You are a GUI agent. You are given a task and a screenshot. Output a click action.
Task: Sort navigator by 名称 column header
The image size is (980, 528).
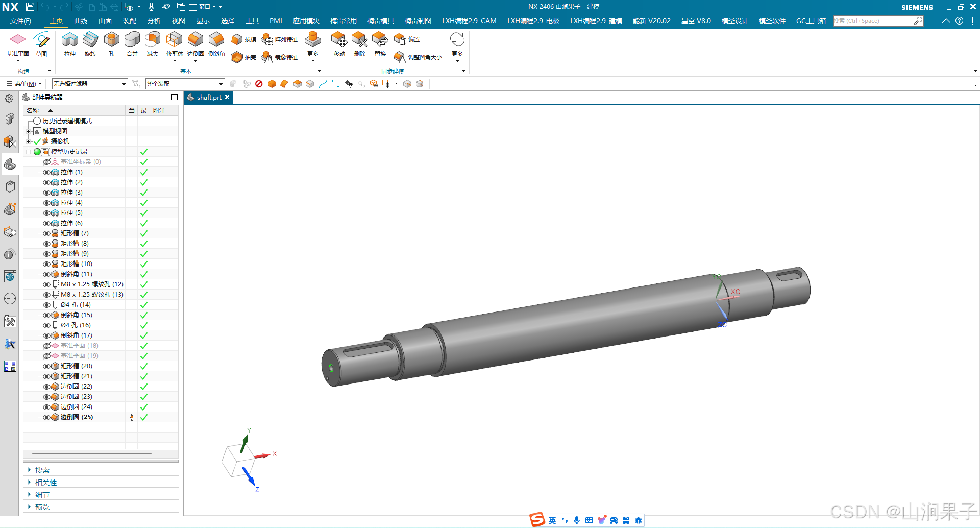[x=75, y=111]
